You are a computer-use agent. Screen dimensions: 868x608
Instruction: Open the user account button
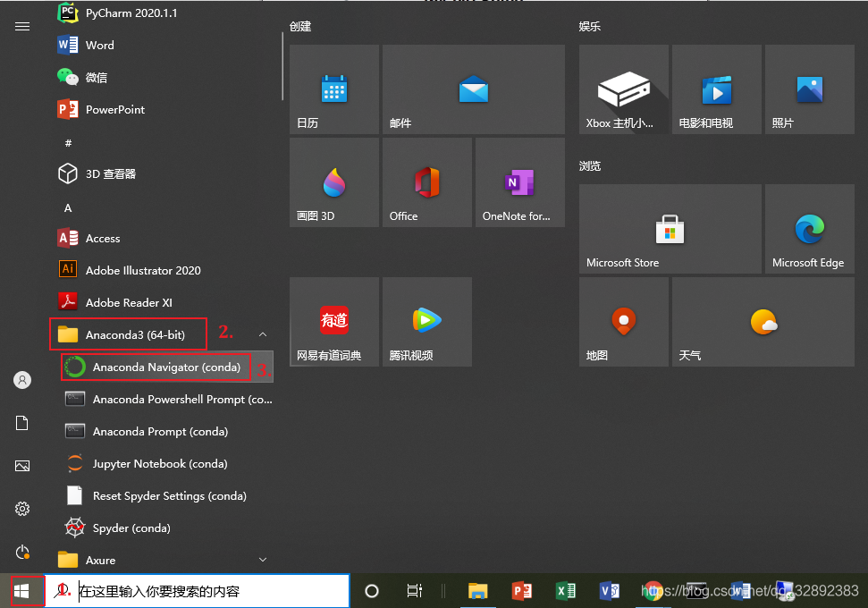(22, 380)
